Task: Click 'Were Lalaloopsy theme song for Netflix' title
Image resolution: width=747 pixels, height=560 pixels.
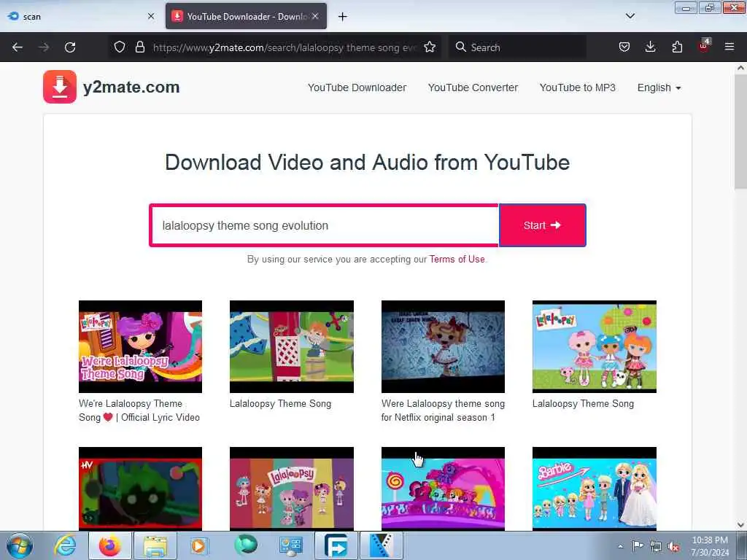Action: 443,411
